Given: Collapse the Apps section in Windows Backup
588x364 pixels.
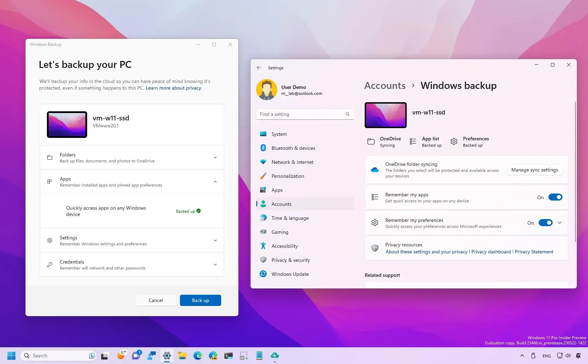Looking at the screenshot, I should (215, 182).
